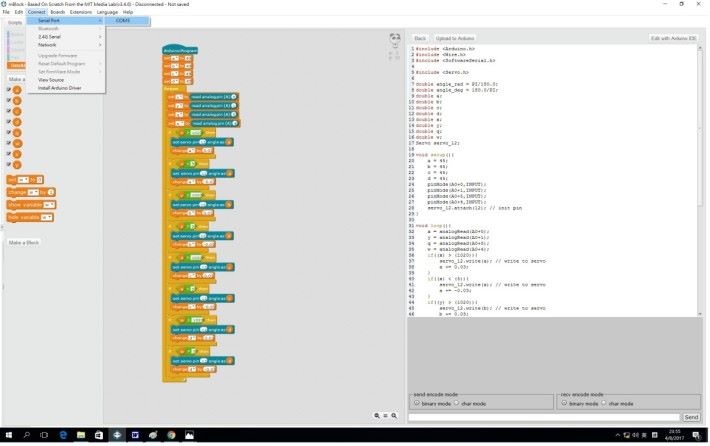Viewport: 710px width, 446px height.
Task: Open Chrome from the taskbar
Action: 171,435
